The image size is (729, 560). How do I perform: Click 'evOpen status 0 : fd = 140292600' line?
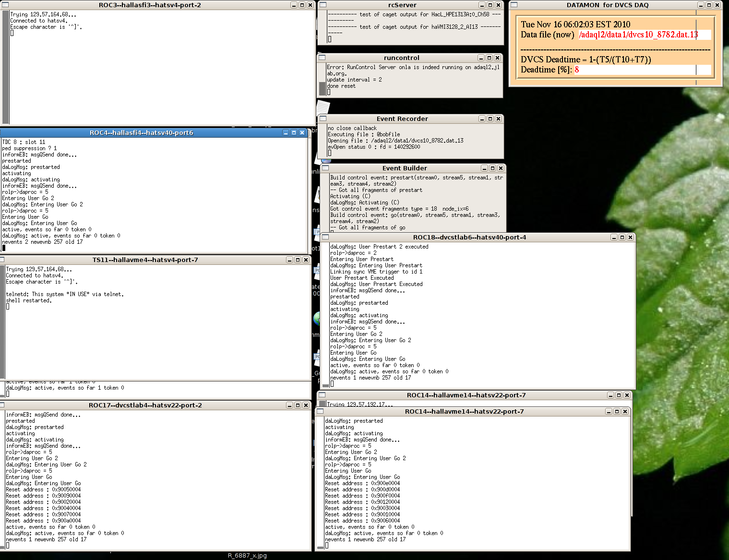pos(374,147)
